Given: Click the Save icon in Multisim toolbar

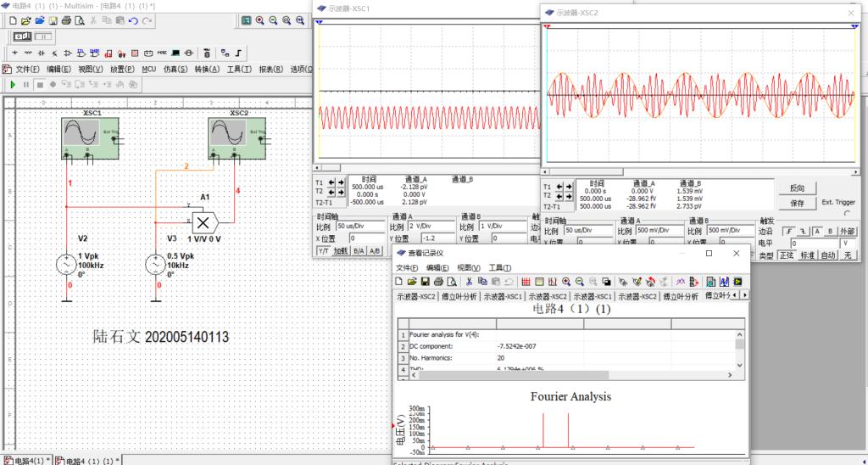Looking at the screenshot, I should pos(53,21).
